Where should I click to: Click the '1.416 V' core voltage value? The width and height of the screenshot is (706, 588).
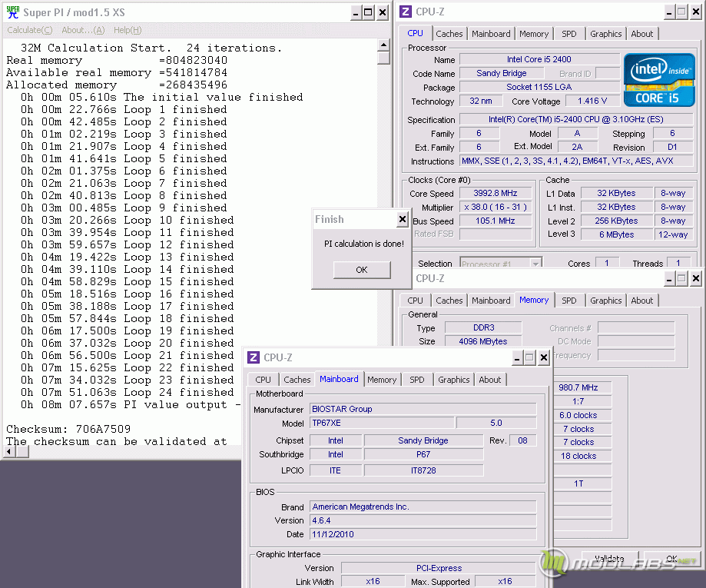(592, 101)
